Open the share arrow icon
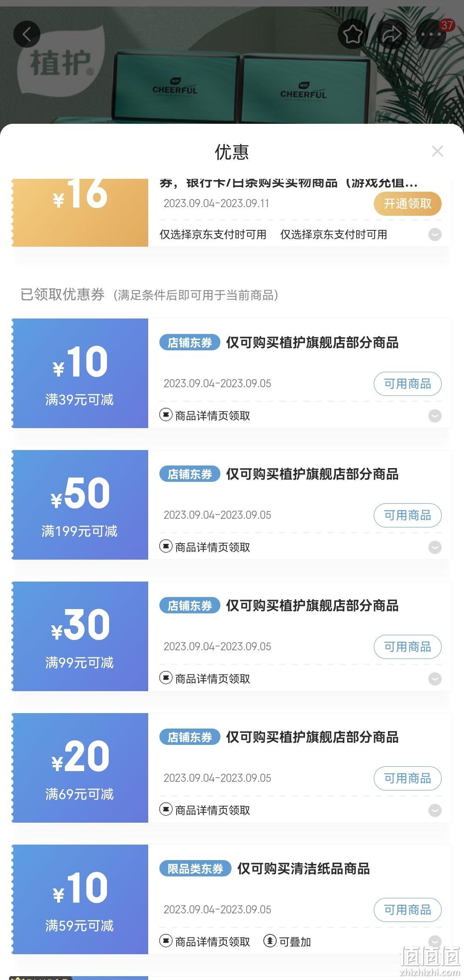 [x=391, y=34]
